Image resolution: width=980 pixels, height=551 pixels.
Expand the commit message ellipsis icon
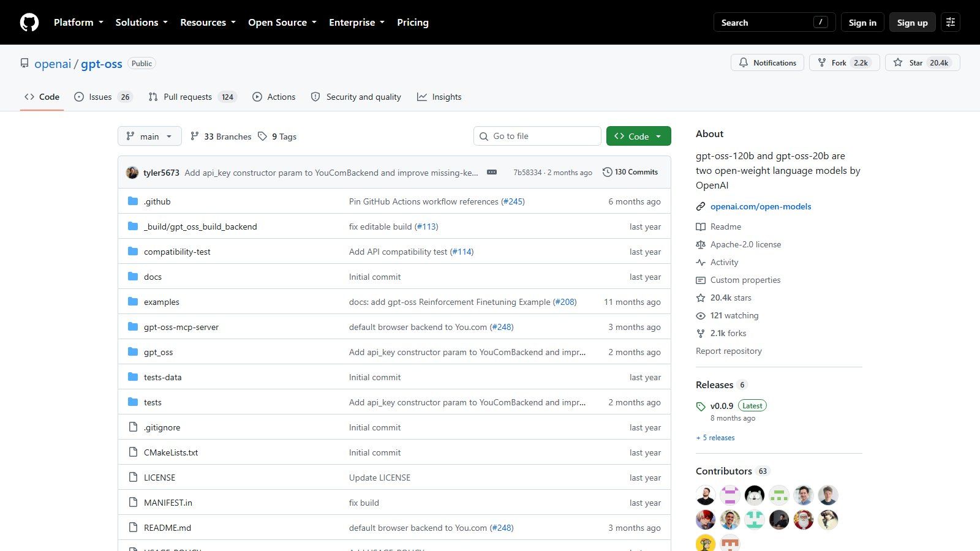[492, 172]
